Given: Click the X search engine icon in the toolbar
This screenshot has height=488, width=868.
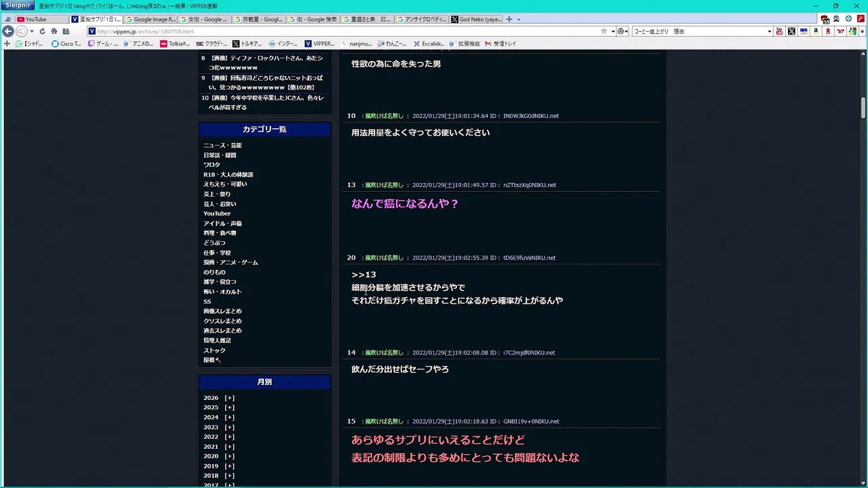Looking at the screenshot, I should 791,31.
